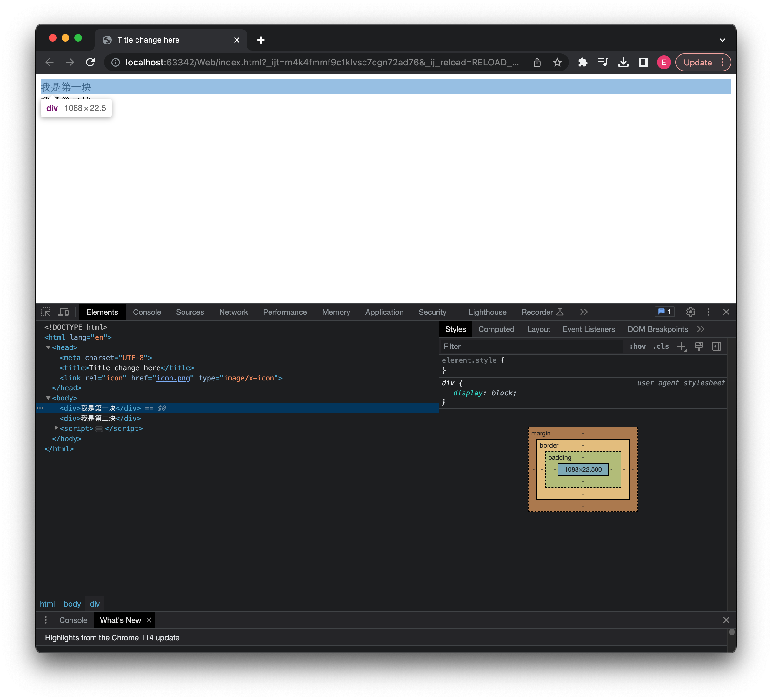Image resolution: width=772 pixels, height=700 pixels.
Task: Collapse the body element node
Action: (x=48, y=398)
